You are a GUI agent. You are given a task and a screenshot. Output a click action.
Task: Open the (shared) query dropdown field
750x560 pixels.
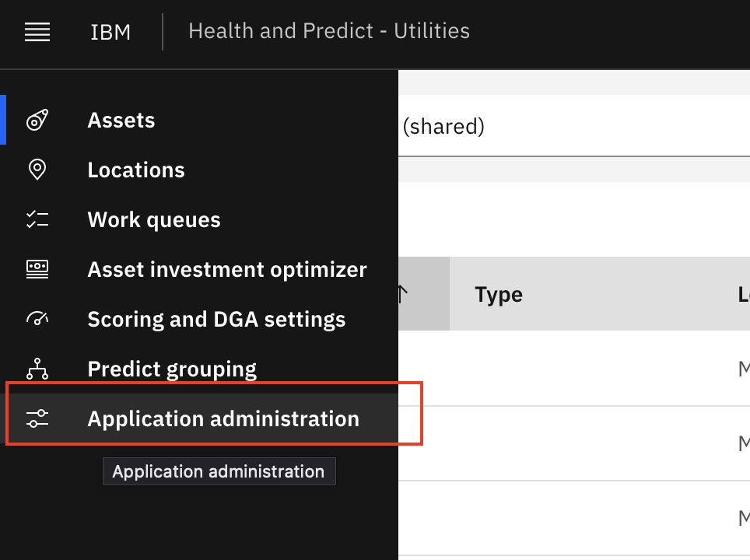point(574,126)
